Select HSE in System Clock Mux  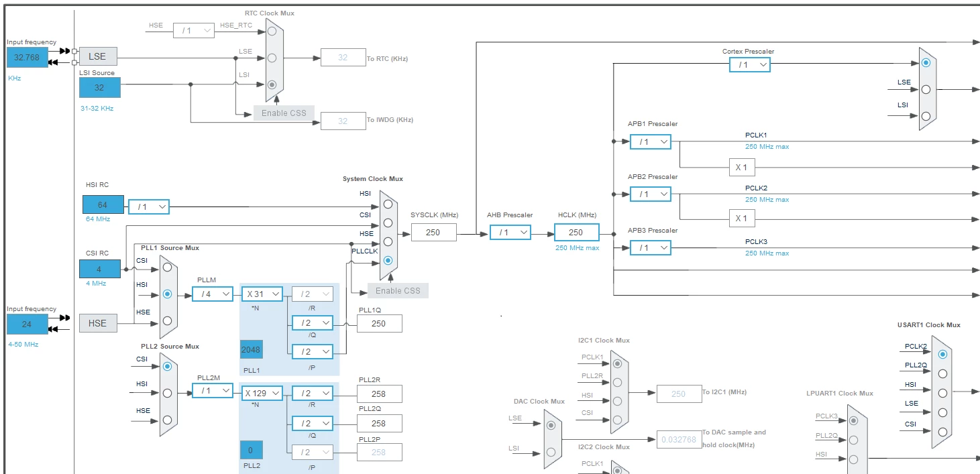(x=388, y=241)
